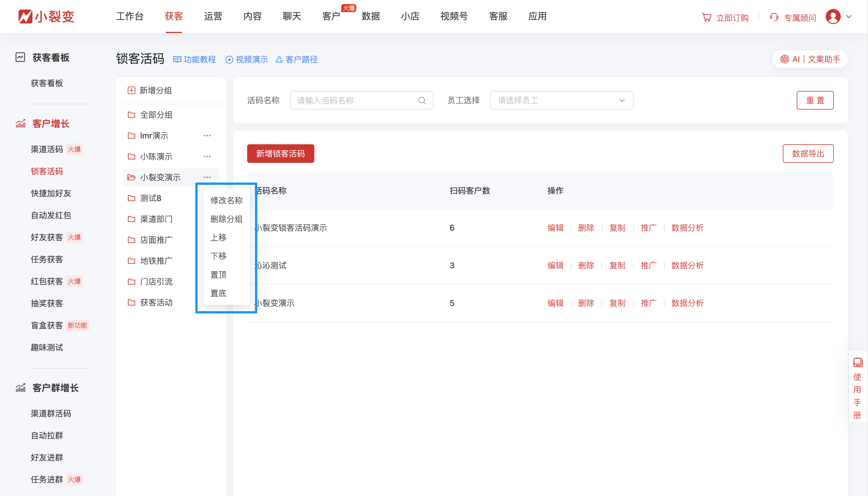Image resolution: width=868 pixels, height=496 pixels.
Task: Select 修改名称 from the context menu
Action: click(226, 200)
